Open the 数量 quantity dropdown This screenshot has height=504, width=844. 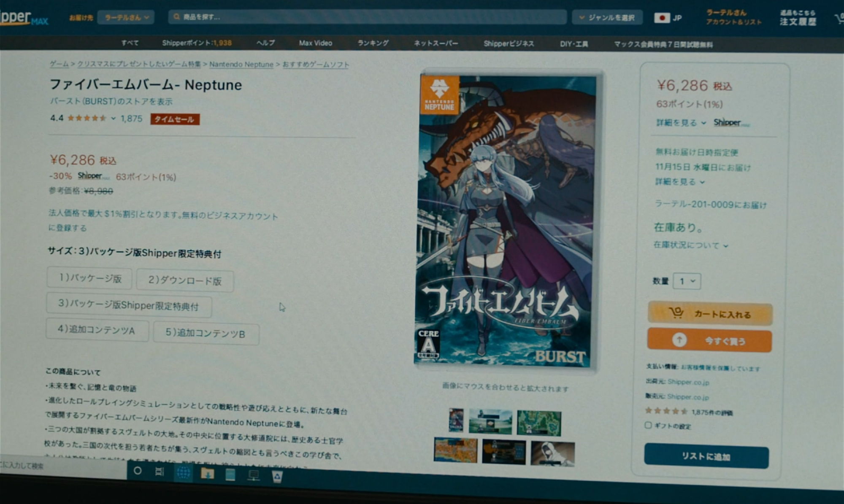[687, 281]
